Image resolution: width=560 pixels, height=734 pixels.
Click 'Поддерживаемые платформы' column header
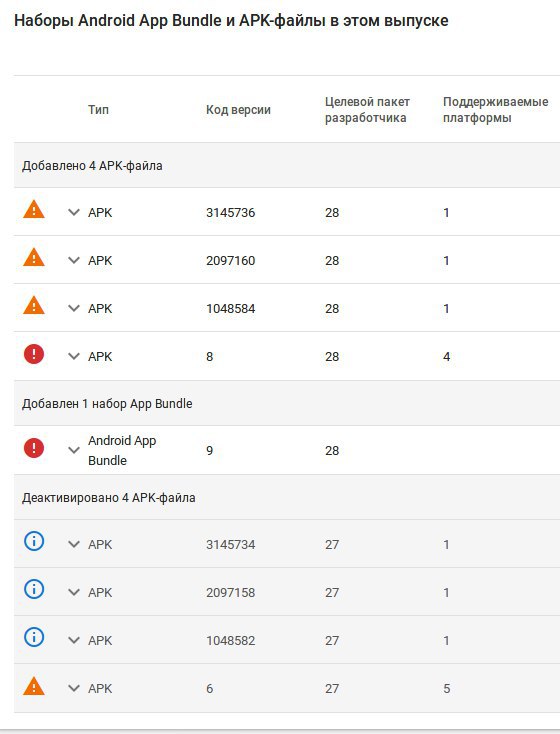click(495, 110)
